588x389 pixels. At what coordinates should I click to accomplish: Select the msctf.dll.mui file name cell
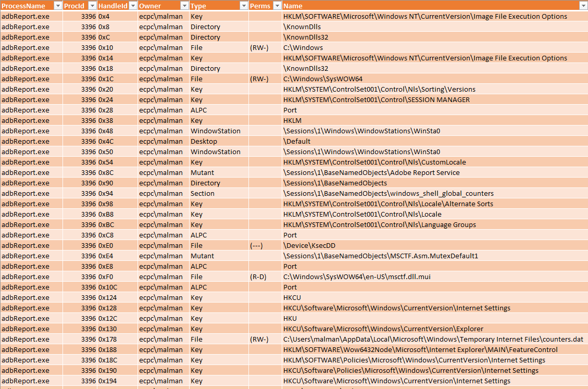(435, 277)
